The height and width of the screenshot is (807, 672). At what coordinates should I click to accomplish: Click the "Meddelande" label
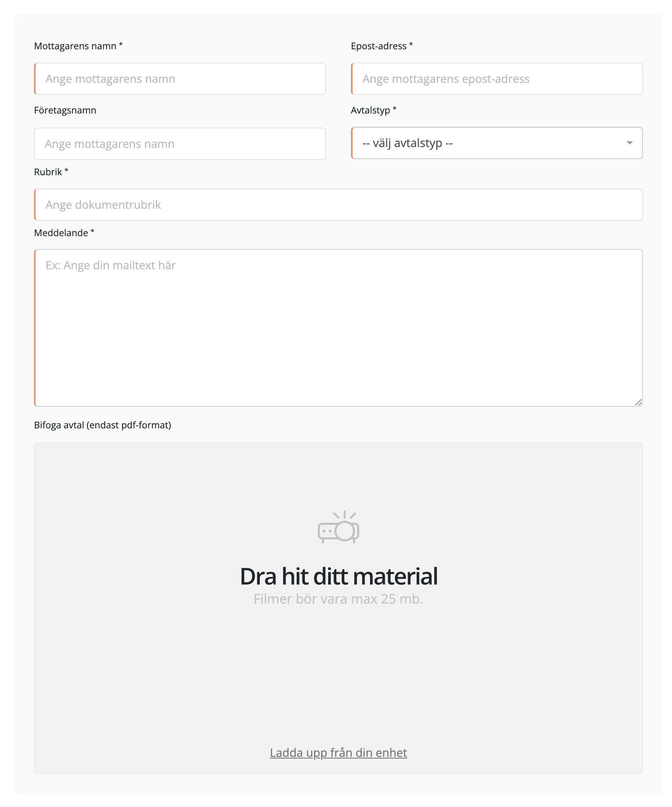(x=61, y=233)
